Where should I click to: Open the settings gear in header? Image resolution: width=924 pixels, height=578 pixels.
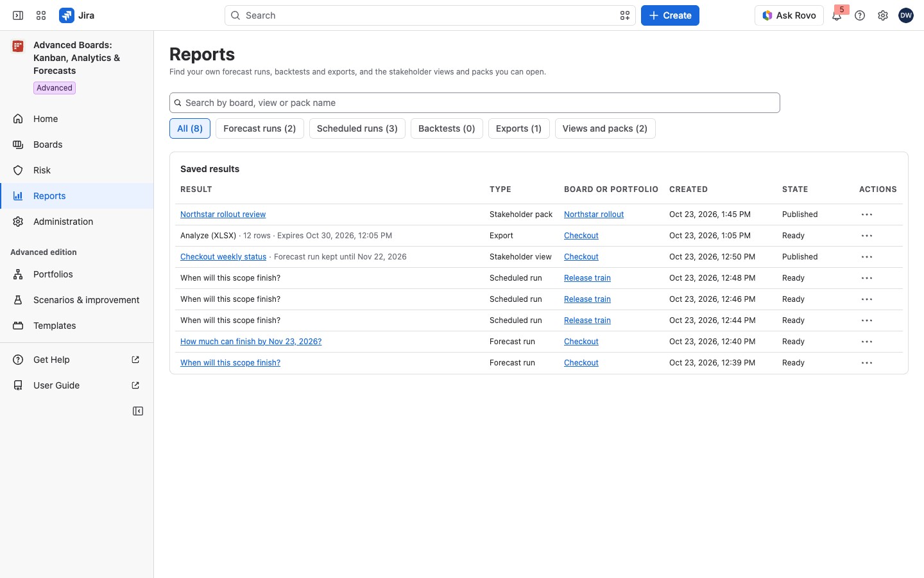[883, 15]
